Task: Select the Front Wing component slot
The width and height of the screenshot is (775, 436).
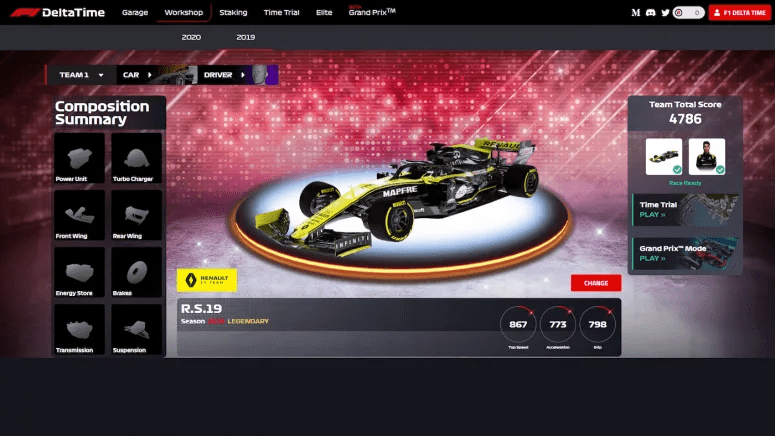Action: coord(79,216)
